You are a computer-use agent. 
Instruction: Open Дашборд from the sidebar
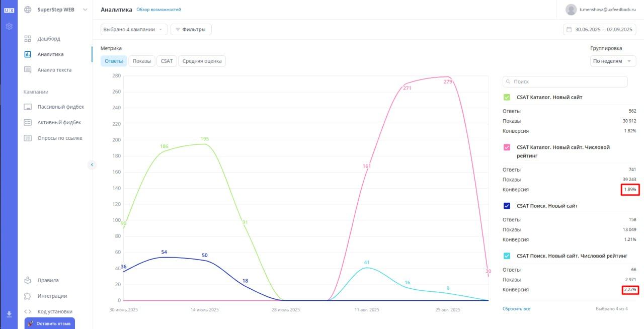[x=49, y=39]
